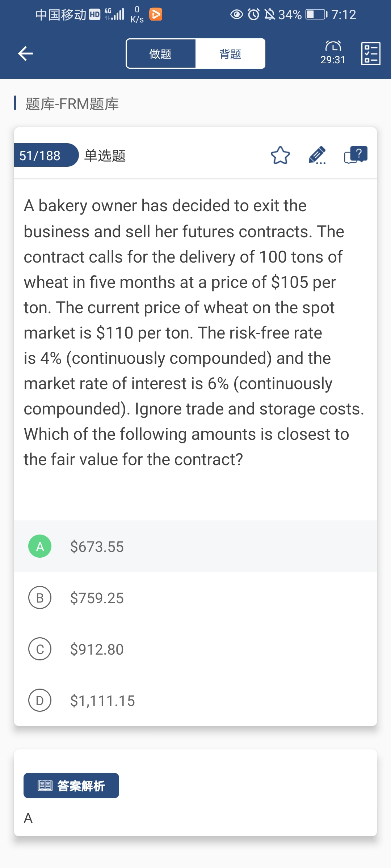Tap the 29:31 countdown time
Image resolution: width=391 pixels, height=868 pixels.
[x=333, y=60]
